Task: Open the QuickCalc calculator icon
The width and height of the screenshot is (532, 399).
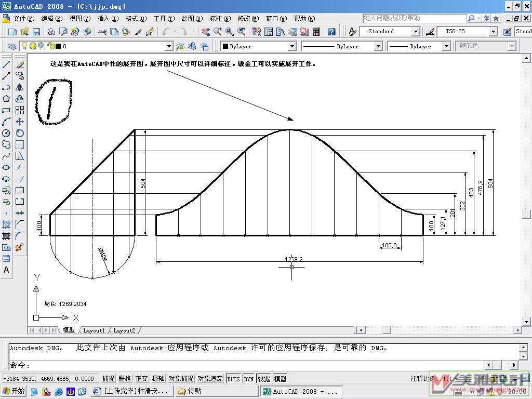Action: click(316, 32)
